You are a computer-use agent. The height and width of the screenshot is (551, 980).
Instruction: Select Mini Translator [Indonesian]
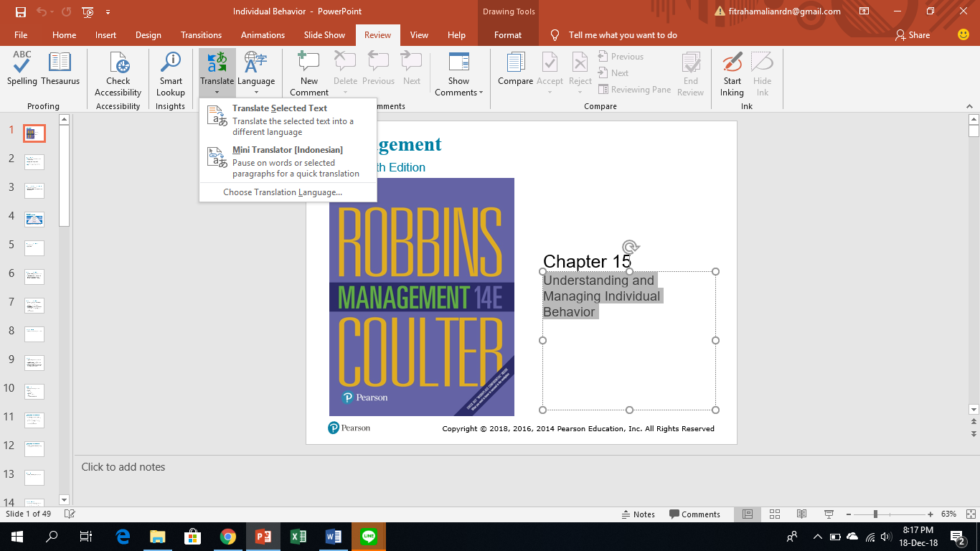[288, 161]
